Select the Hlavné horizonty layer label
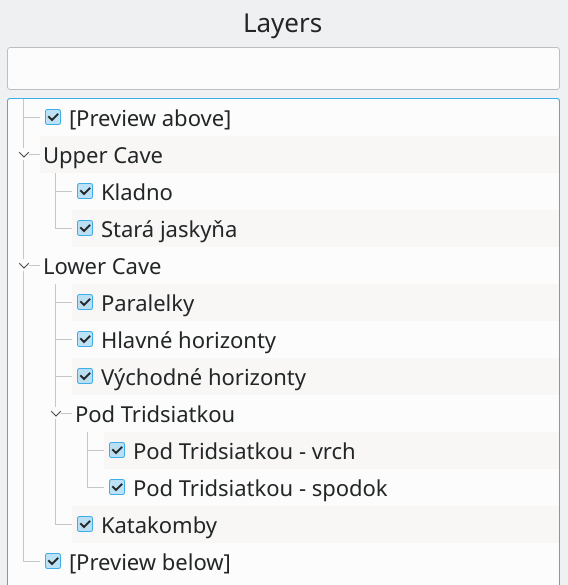 click(x=188, y=340)
